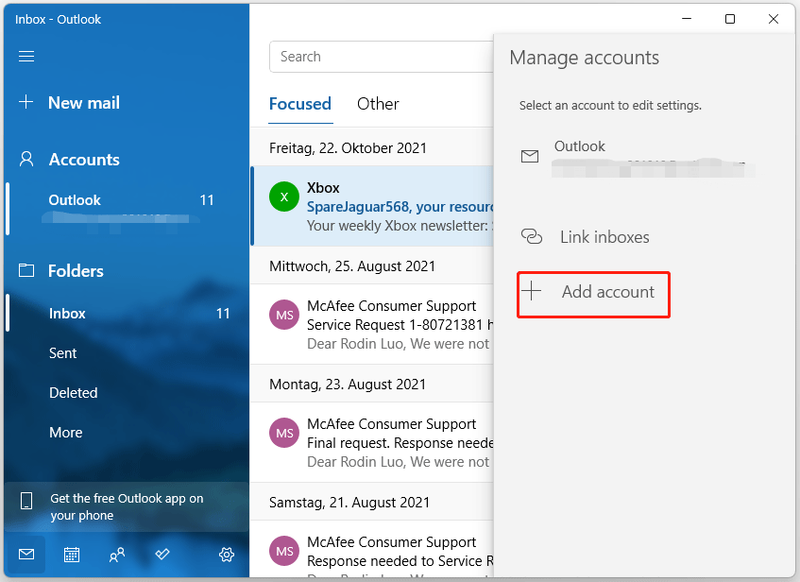800x582 pixels.
Task: Open the People contacts icon
Action: tap(117, 554)
